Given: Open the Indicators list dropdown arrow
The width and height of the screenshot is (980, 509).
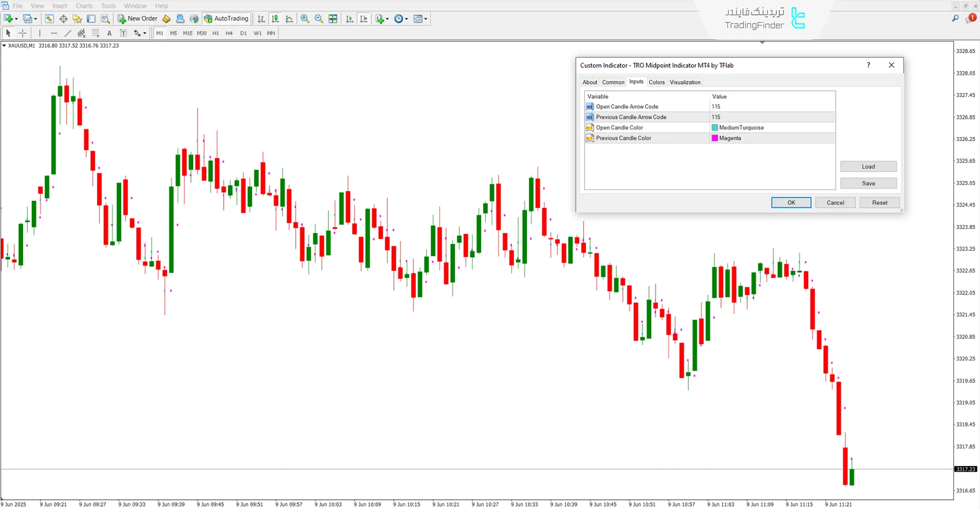Looking at the screenshot, I should [387, 19].
